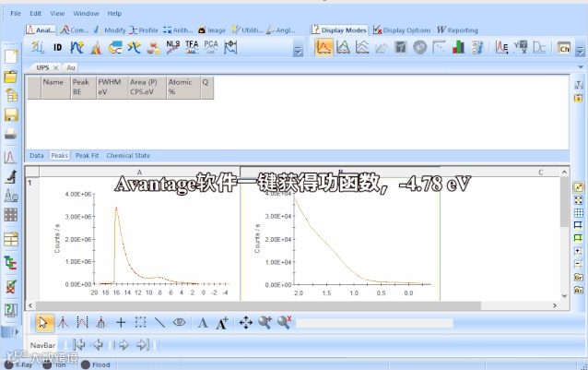Click the work function Φ icon
588x370 pixels.
point(230,47)
